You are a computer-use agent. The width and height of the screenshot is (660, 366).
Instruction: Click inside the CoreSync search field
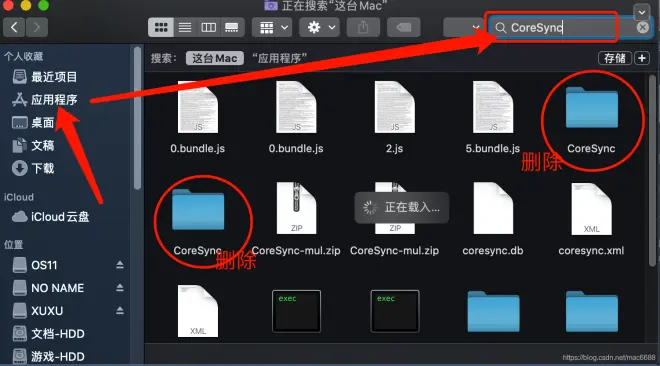564,28
